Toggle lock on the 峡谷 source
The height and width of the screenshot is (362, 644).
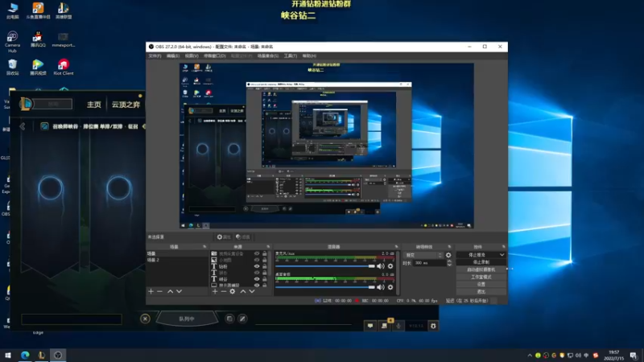[x=265, y=279]
